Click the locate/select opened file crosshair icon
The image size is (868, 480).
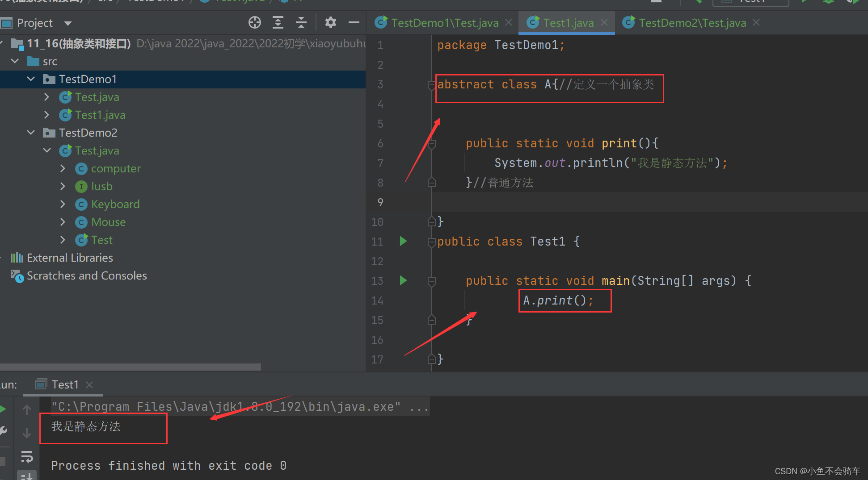255,22
